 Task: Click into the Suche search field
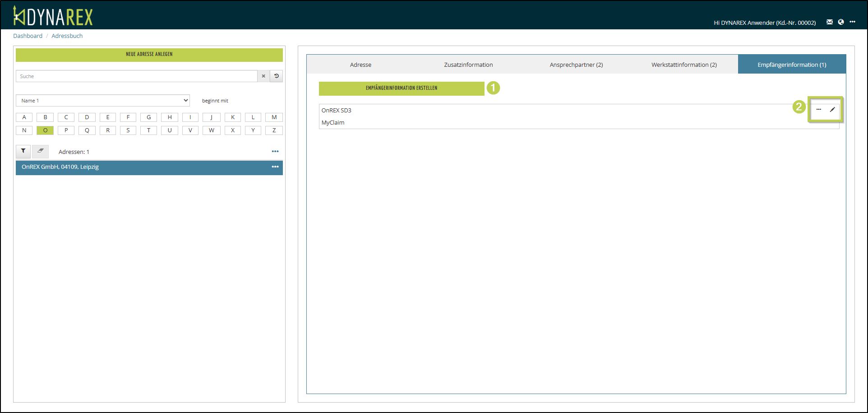pyautogui.click(x=136, y=76)
